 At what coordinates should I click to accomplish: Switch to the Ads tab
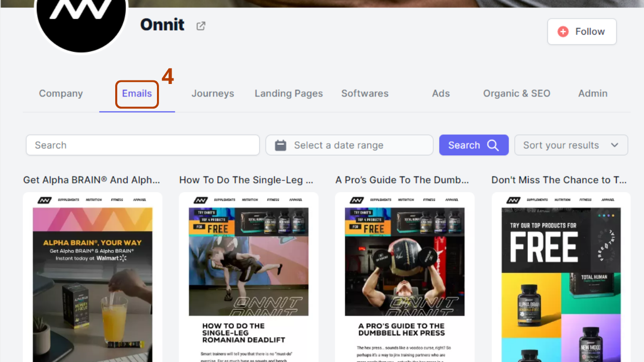click(441, 93)
